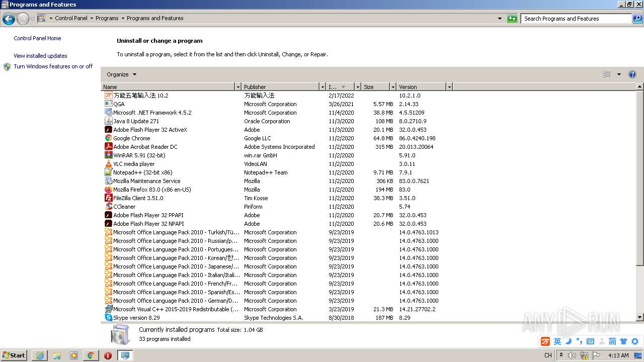Click the CH language indicator
Screen dimensions: 644x362
coord(548,355)
